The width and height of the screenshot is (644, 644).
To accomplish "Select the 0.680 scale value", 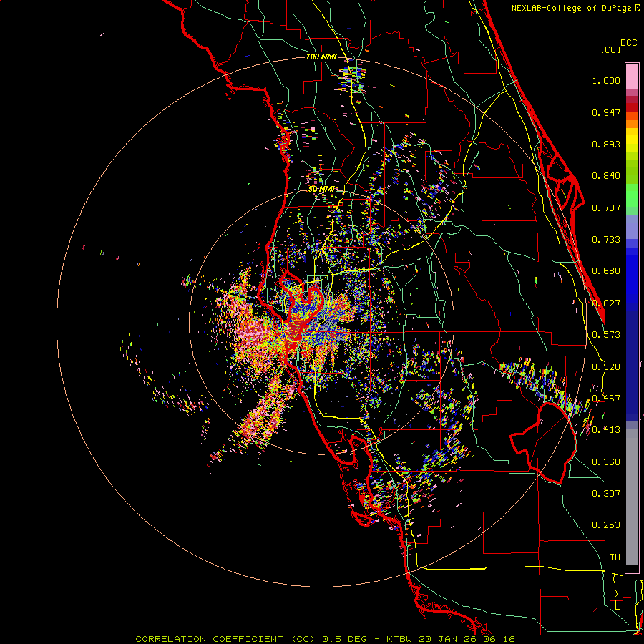I will tap(606, 271).
